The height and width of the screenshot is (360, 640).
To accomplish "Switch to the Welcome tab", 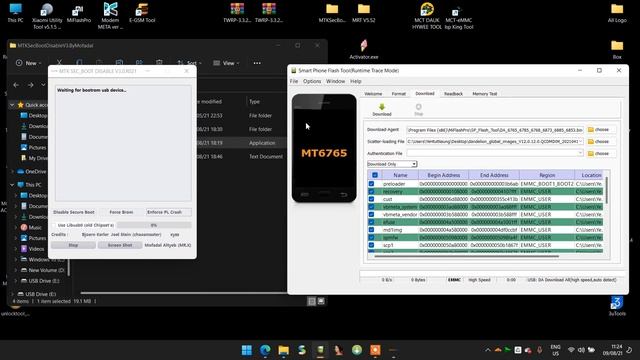I will (373, 94).
